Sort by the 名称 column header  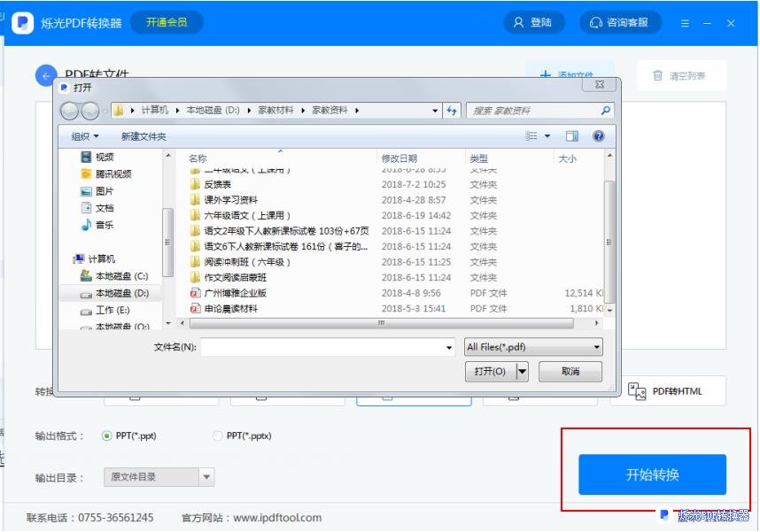tap(198, 158)
